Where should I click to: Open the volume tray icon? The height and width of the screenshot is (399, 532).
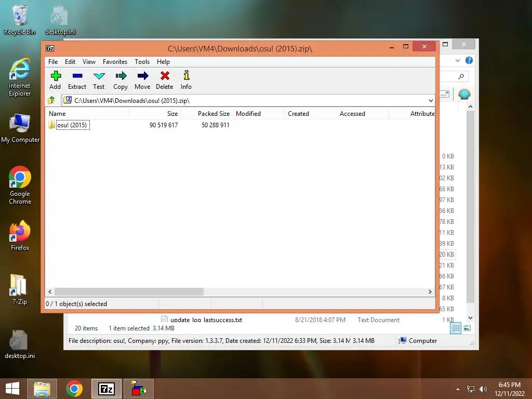(483, 389)
